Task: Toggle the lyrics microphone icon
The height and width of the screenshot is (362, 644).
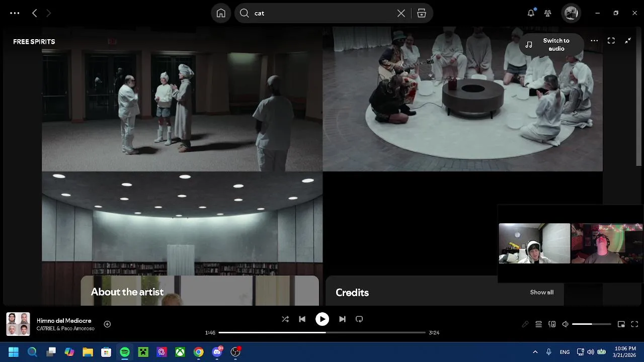Action: 525,324
